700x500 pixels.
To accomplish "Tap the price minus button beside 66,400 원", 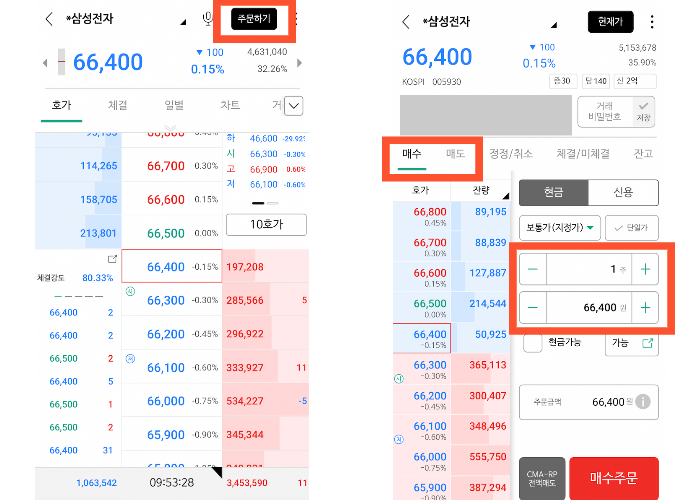I will click(x=533, y=308).
